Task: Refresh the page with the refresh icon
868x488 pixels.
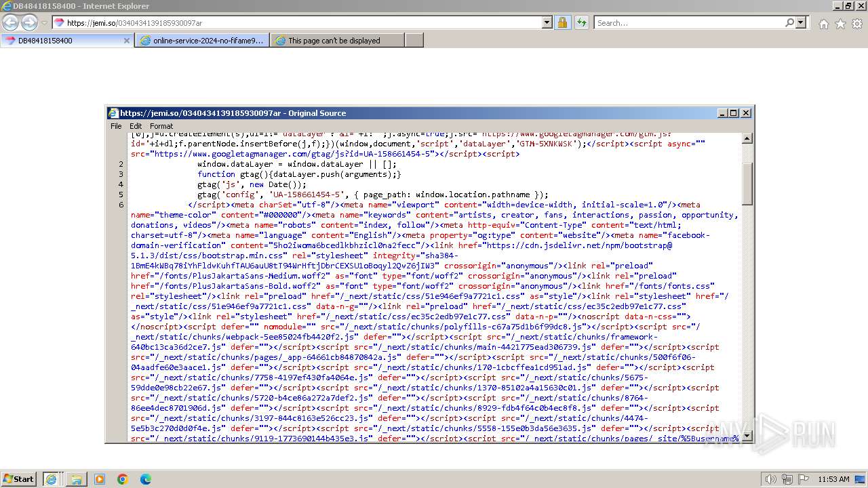Action: pyautogui.click(x=581, y=22)
